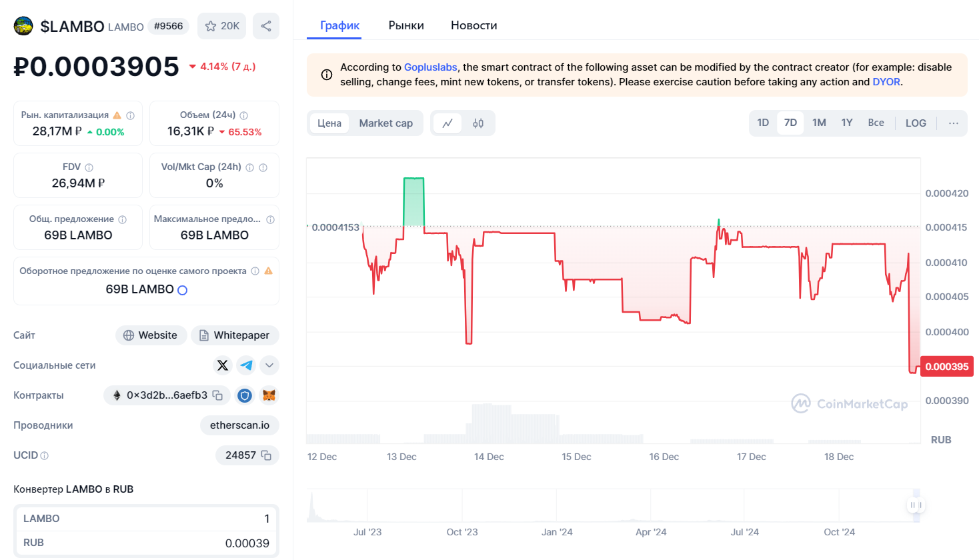
Task: Click the #9566 rank badge
Action: tap(168, 26)
